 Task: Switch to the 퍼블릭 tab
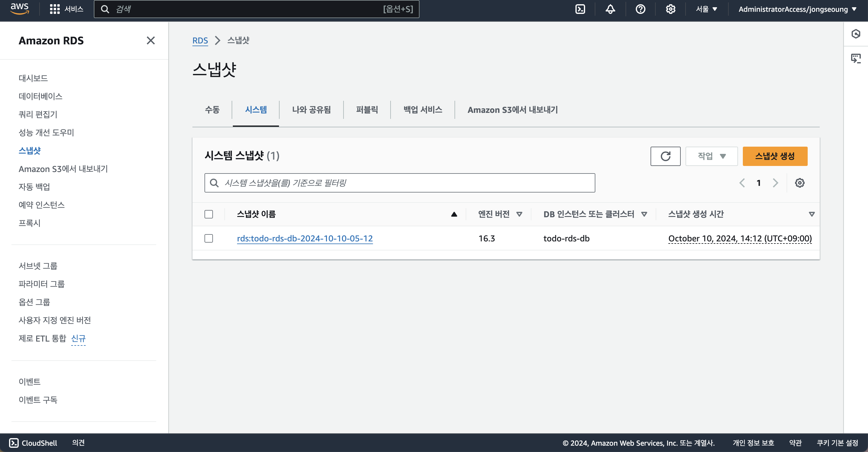click(367, 110)
